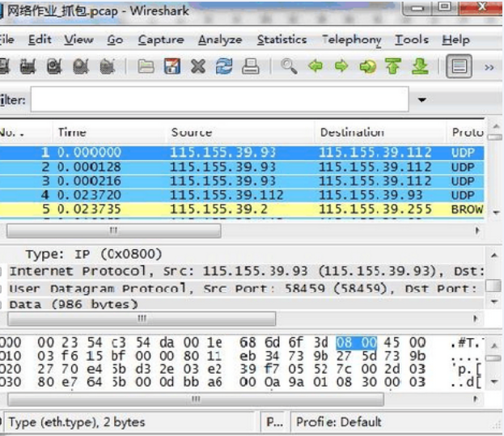Open the Tools menu
504x436 pixels.
point(412,40)
